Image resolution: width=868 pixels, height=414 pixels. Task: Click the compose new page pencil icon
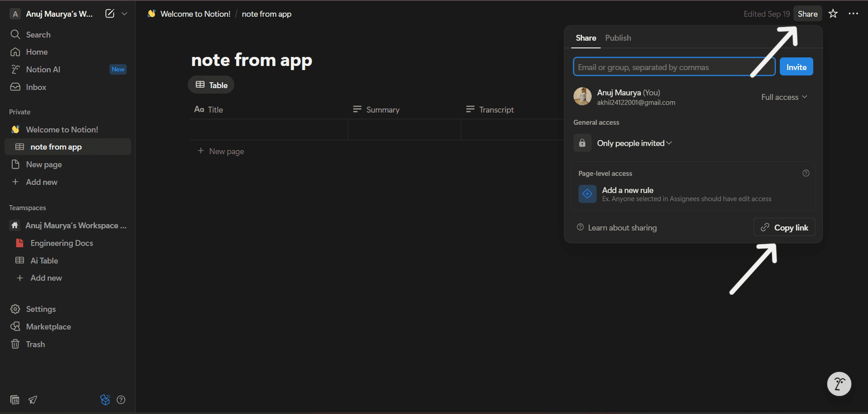[109, 14]
